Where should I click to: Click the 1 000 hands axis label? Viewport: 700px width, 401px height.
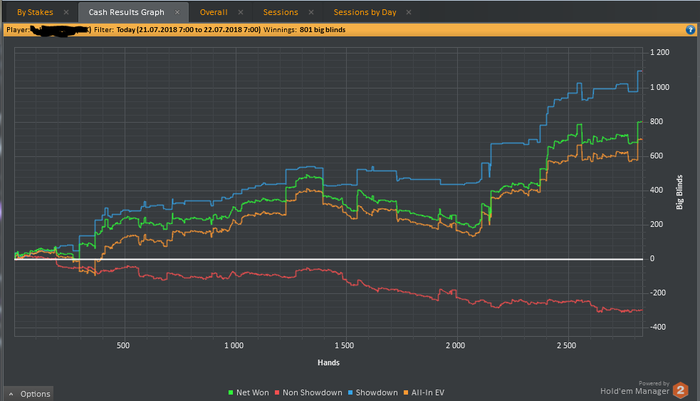tap(234, 345)
